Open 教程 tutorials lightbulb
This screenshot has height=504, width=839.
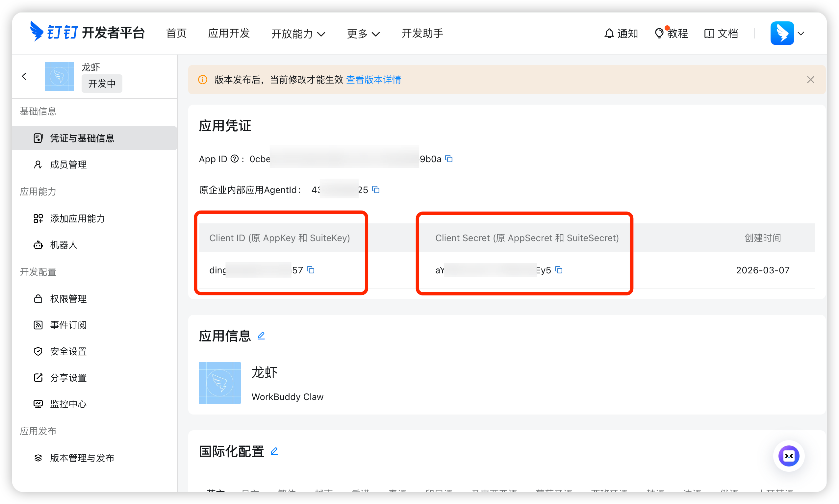[671, 33]
